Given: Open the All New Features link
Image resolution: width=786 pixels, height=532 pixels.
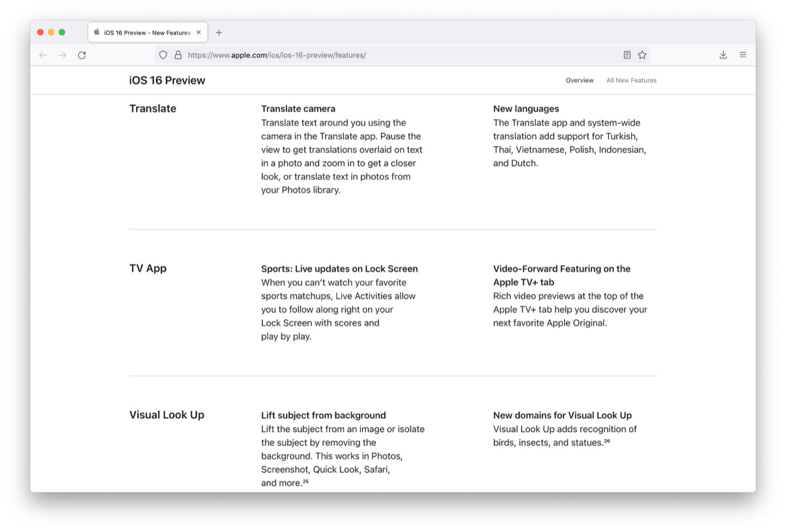Looking at the screenshot, I should click(631, 80).
